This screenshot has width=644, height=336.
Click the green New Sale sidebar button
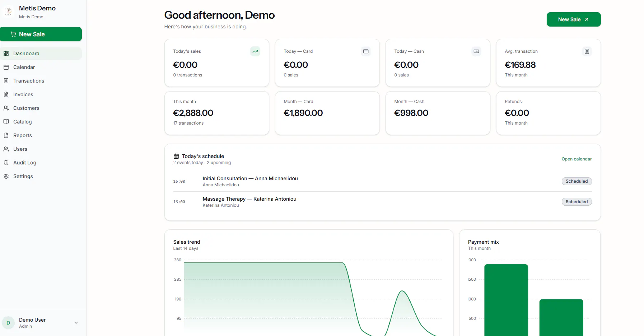41,34
